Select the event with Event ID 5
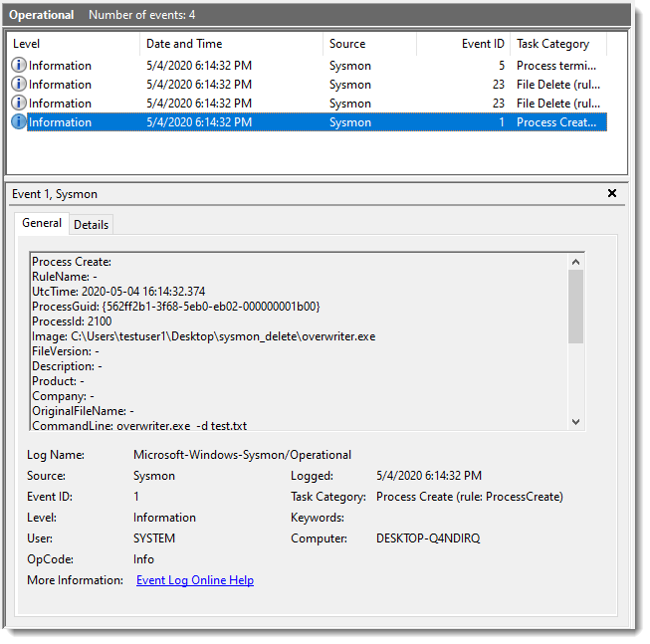The width and height of the screenshot is (650, 644). point(299,66)
